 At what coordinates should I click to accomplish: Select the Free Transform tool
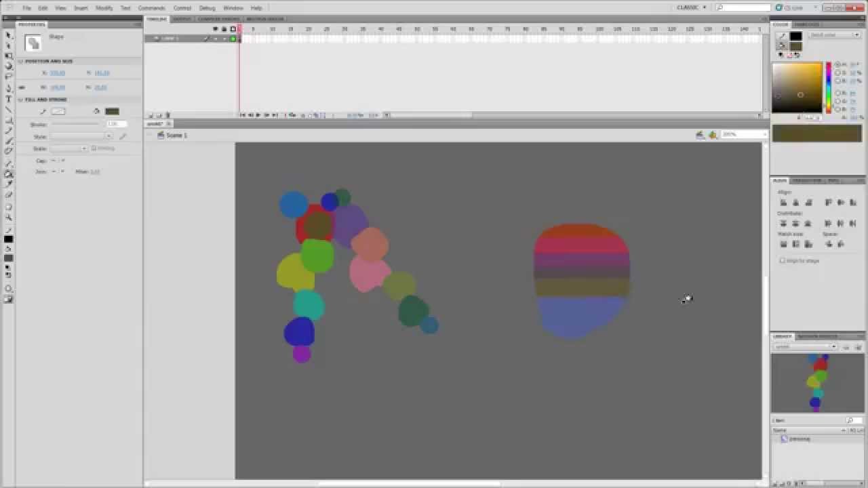coord(9,56)
